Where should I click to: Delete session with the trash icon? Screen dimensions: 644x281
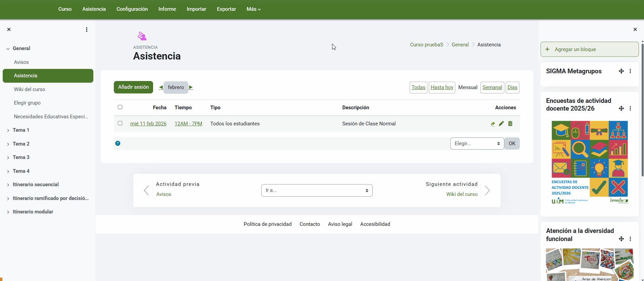[x=510, y=124]
